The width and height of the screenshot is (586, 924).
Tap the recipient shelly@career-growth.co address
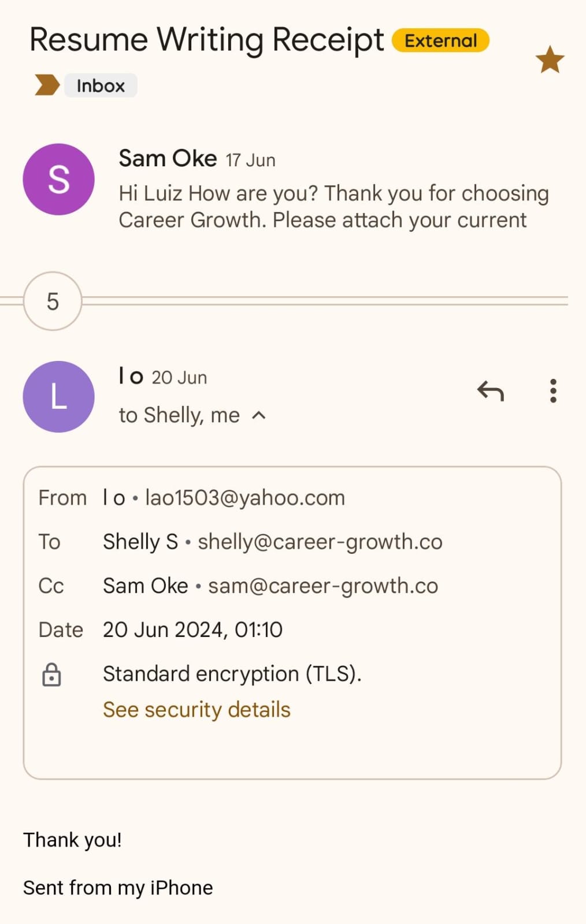[x=320, y=542]
